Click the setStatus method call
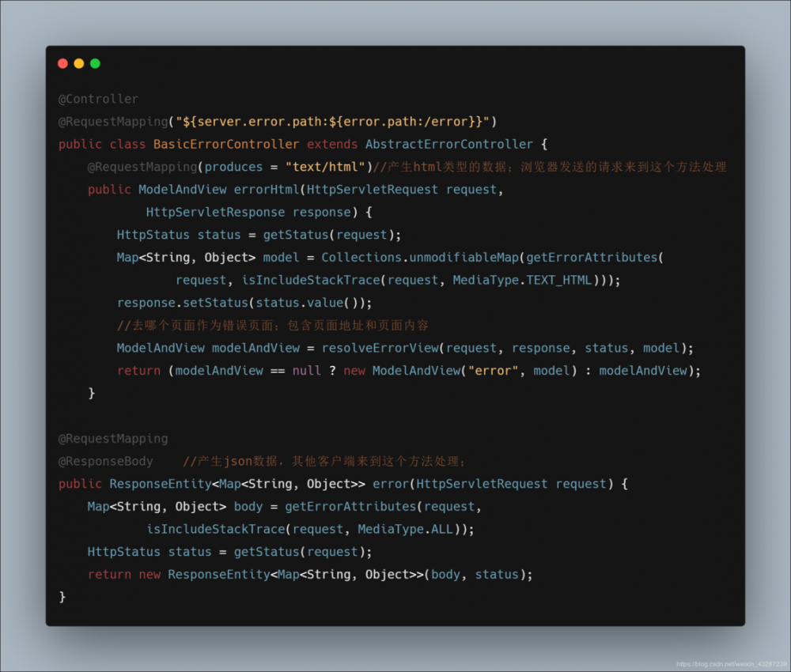This screenshot has height=672, width=791. tap(215, 303)
